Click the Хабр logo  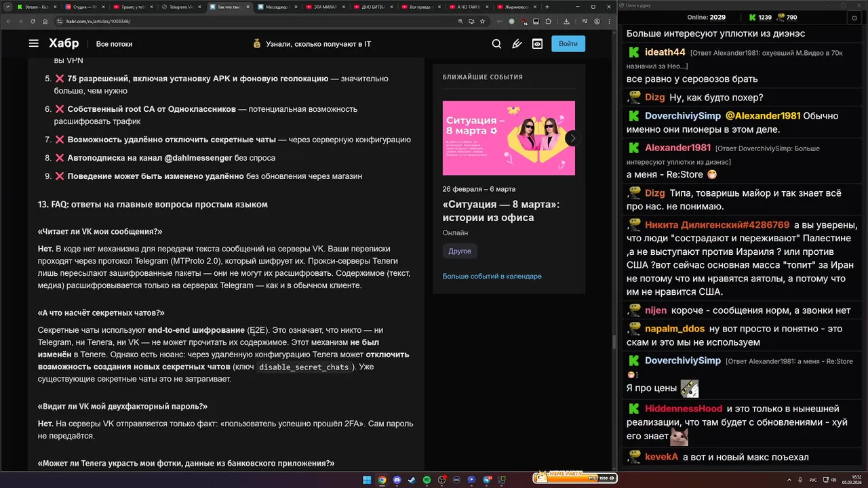[x=64, y=43]
